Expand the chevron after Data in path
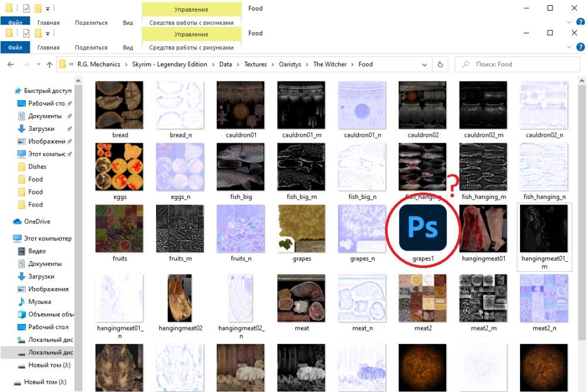 tap(238, 65)
